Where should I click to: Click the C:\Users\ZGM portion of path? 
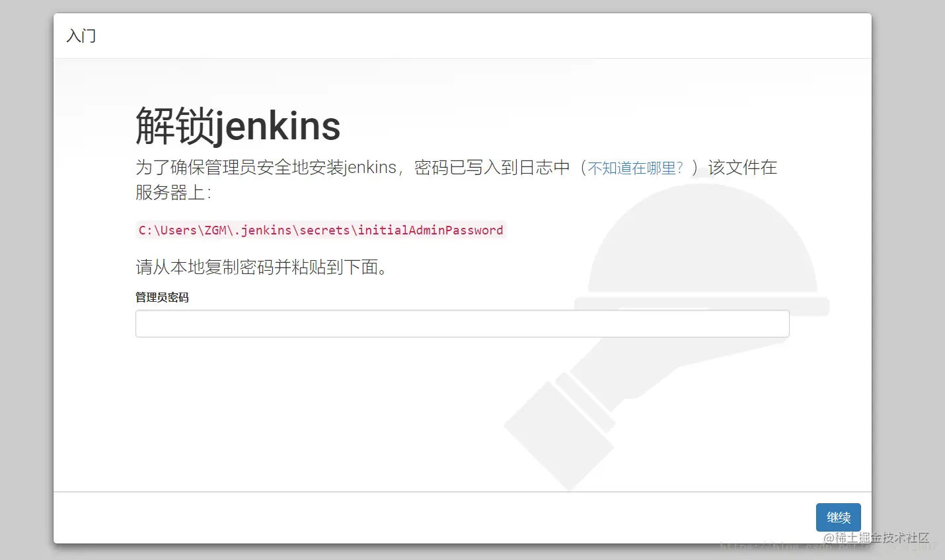(183, 230)
